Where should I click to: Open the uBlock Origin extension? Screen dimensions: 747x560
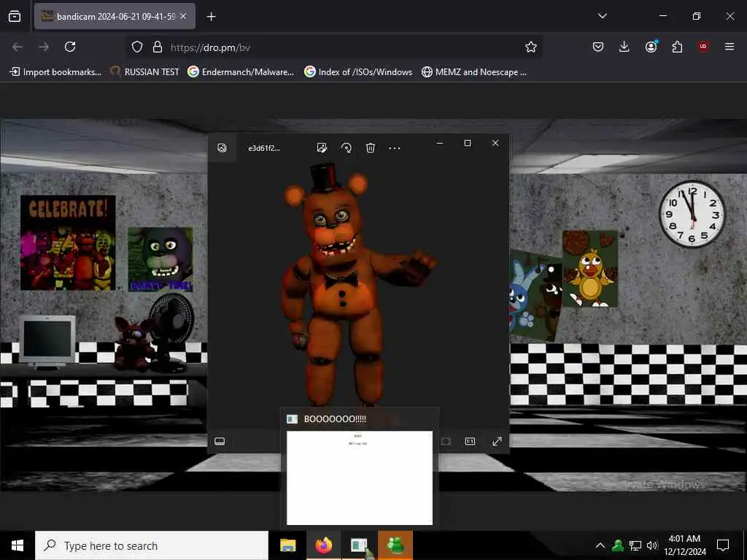(703, 47)
